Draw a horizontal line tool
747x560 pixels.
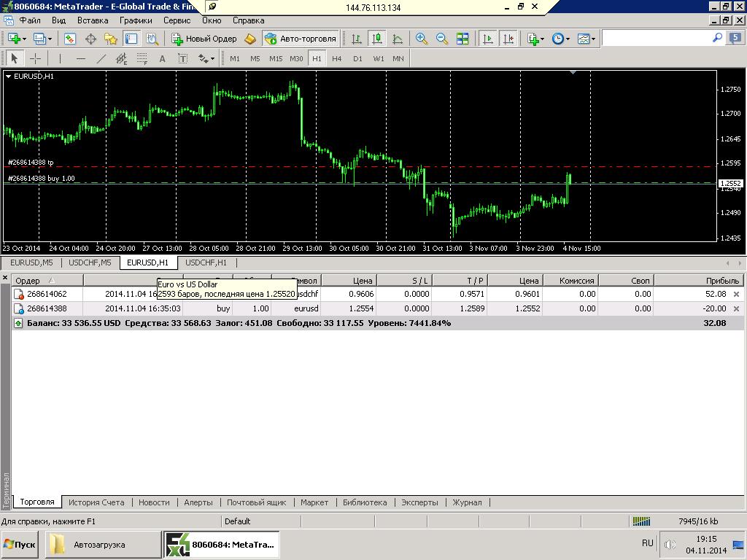tap(80, 58)
